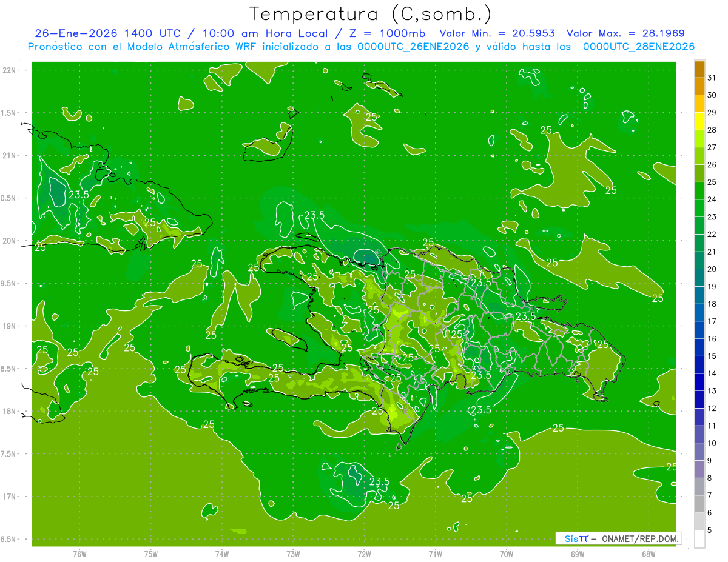Click the '69W' longitude axis label
The image size is (728, 562).
[578, 554]
